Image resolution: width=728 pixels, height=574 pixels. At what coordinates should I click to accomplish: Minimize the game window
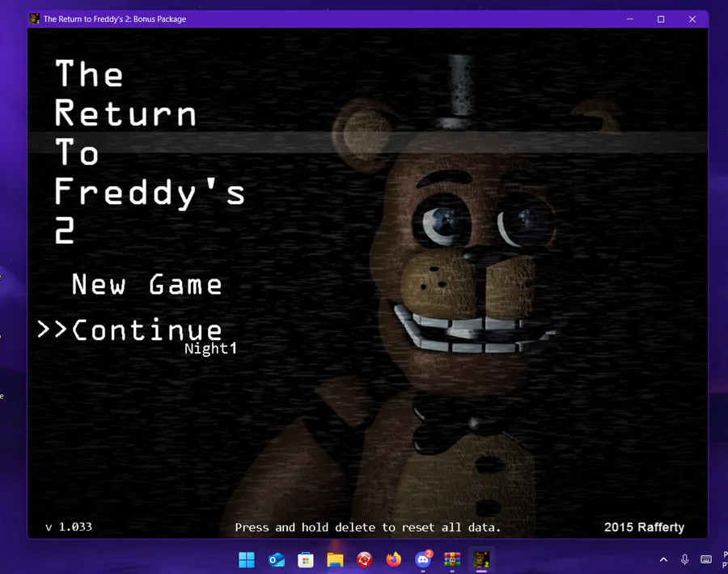point(630,19)
